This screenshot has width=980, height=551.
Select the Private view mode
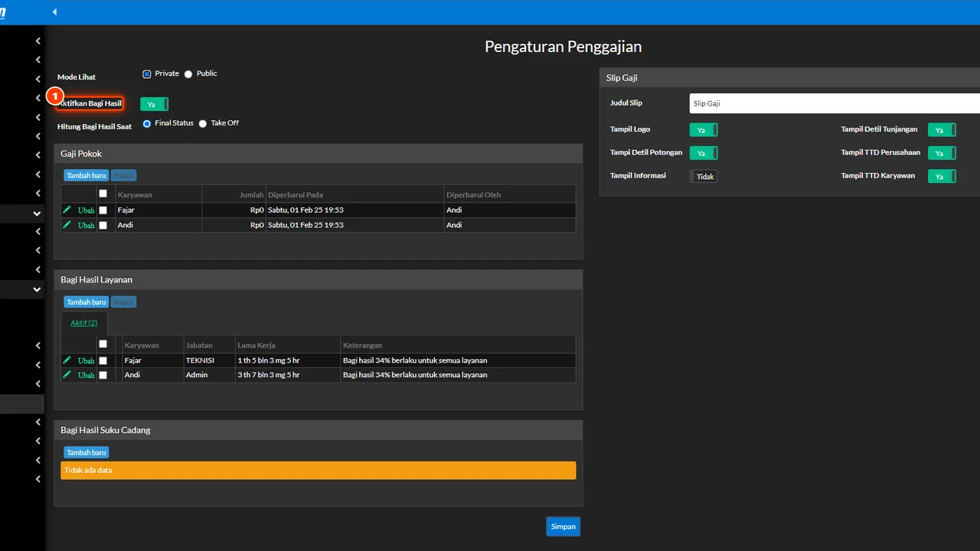point(147,74)
